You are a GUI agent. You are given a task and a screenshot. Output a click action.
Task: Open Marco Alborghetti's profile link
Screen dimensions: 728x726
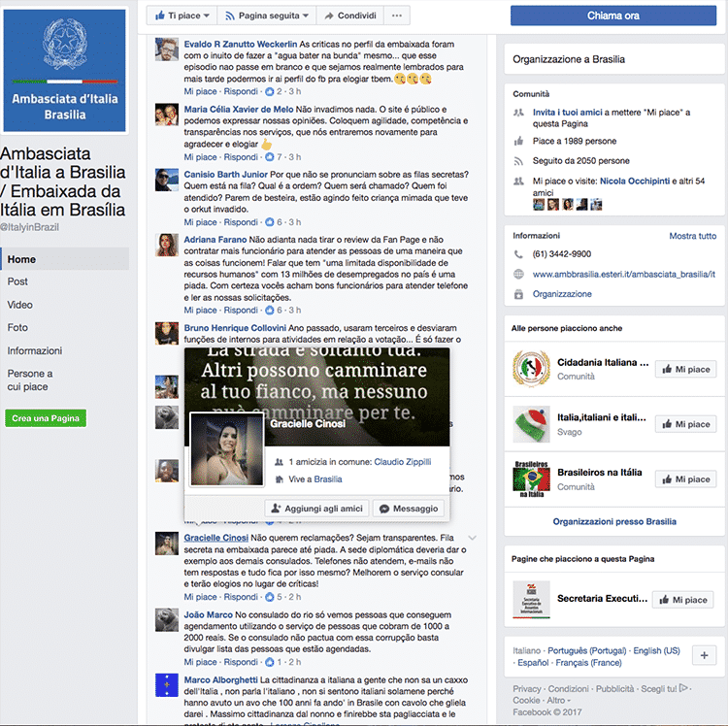tap(220, 679)
